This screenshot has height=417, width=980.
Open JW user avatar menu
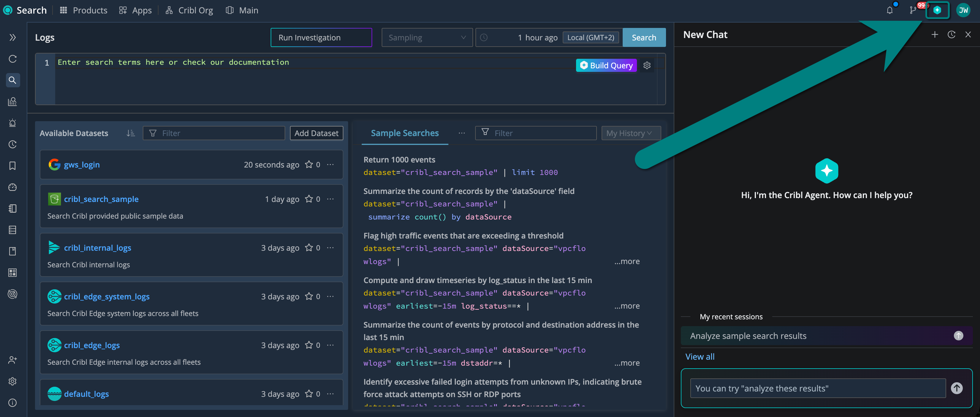pos(963,10)
